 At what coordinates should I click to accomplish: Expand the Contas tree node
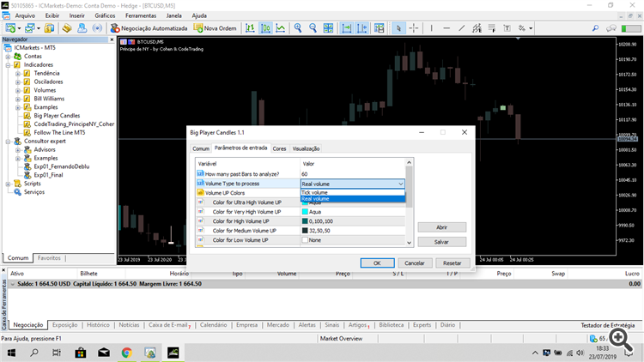(x=8, y=57)
